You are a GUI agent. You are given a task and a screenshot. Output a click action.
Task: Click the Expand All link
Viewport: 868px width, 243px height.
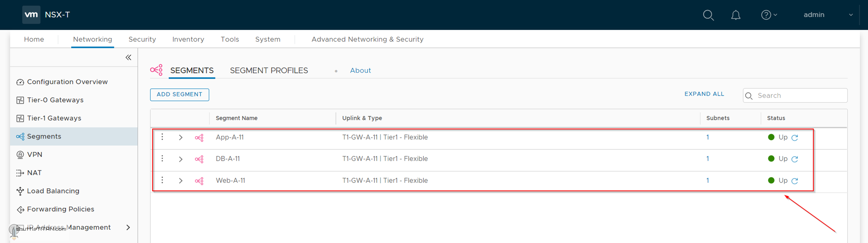point(704,94)
